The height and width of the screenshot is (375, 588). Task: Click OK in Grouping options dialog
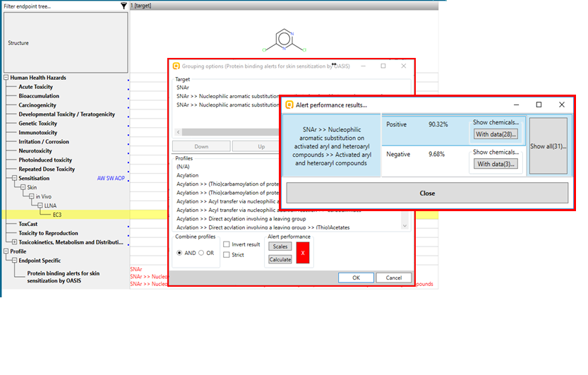[x=356, y=278]
